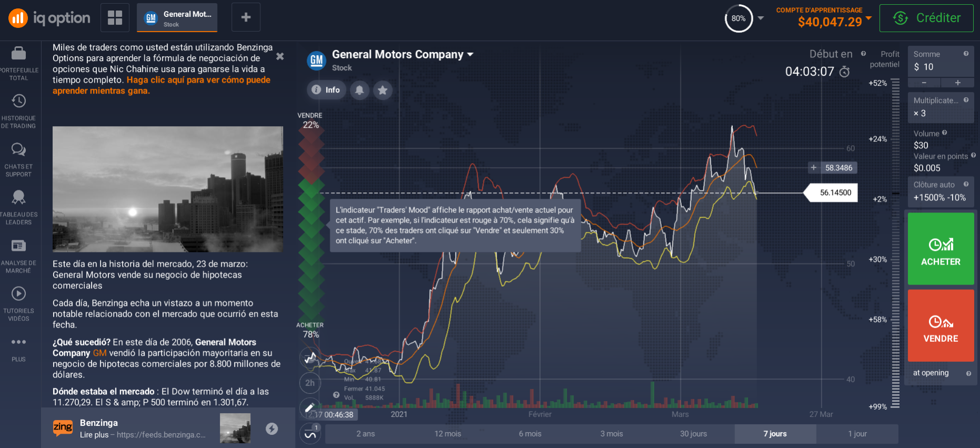The width and height of the screenshot is (980, 448).
Task: Click the help icon in Multiplicateur box
Action: (x=966, y=100)
